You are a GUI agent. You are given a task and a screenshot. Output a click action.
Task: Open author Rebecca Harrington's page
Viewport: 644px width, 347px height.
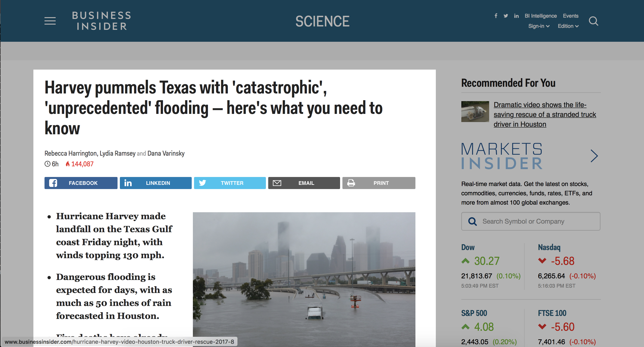[70, 153]
